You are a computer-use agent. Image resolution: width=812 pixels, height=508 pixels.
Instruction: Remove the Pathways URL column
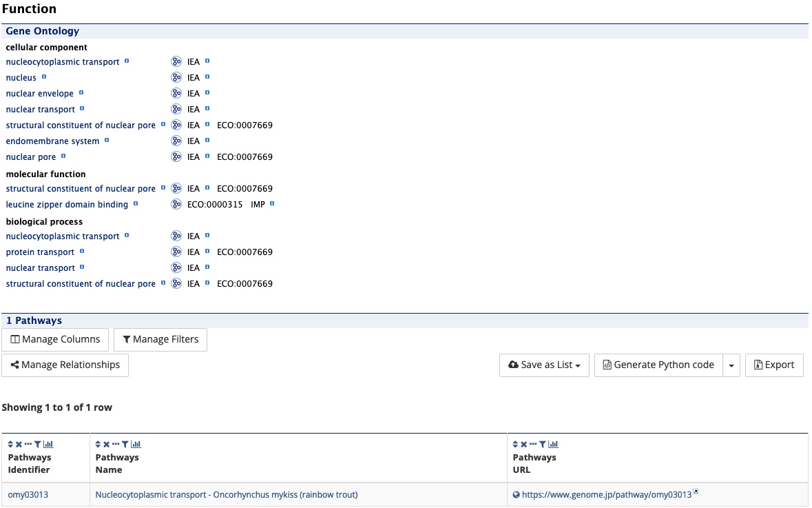pos(523,444)
